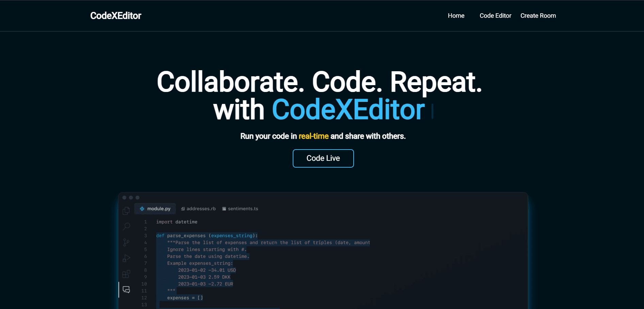
Task: Click the Search magnifier icon in the sidebar
Action: coord(126,226)
